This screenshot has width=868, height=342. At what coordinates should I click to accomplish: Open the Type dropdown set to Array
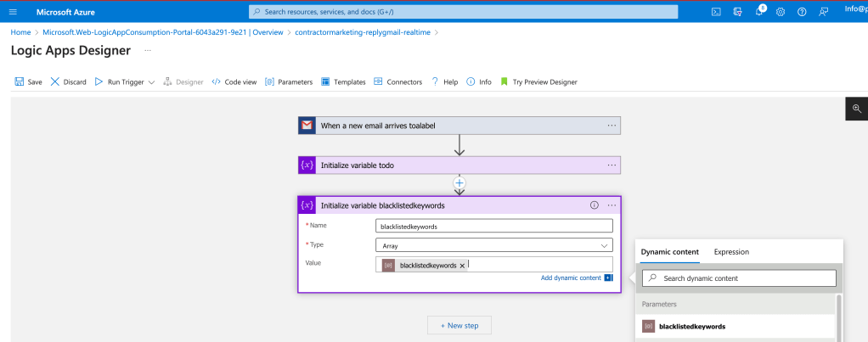[494, 245]
